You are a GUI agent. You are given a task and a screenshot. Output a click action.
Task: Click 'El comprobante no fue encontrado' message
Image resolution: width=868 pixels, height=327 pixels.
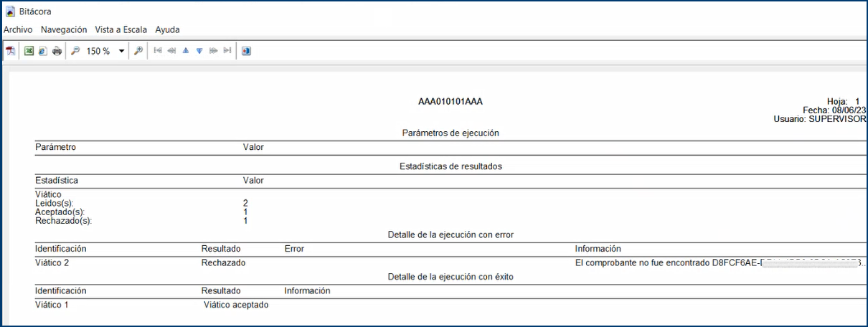tap(642, 263)
